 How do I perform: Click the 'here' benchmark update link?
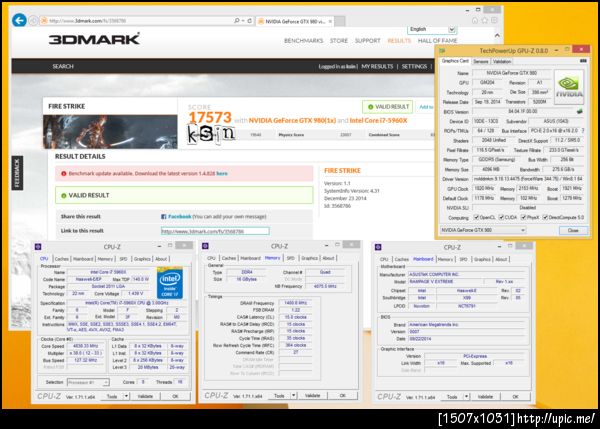(x=222, y=174)
